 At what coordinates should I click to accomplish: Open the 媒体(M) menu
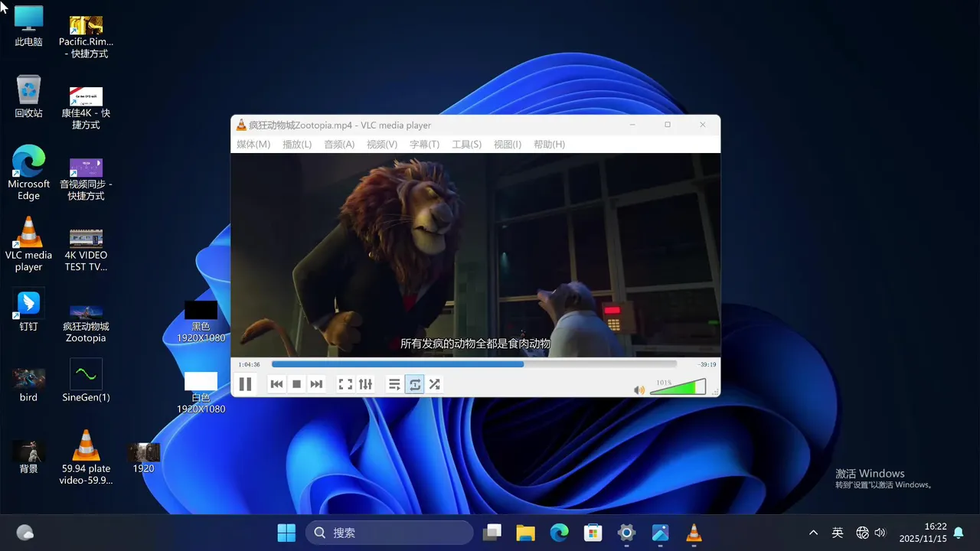(253, 145)
